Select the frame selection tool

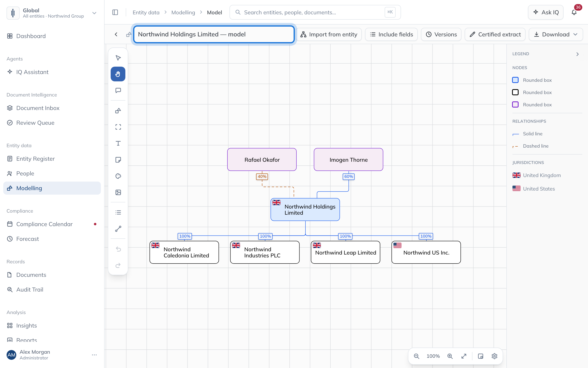(118, 127)
